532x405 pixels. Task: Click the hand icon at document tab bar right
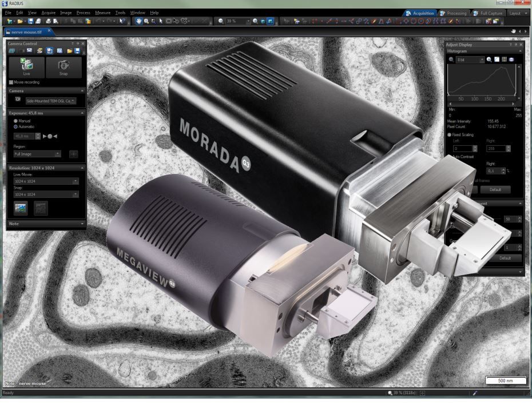point(513,31)
